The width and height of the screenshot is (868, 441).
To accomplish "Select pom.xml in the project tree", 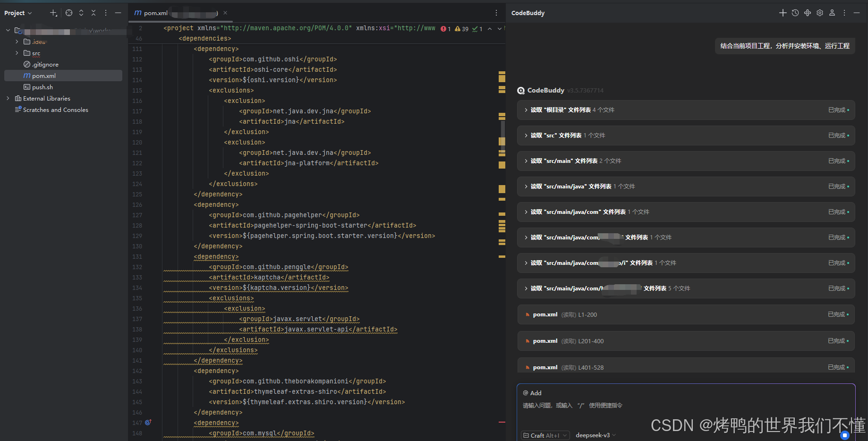I will tap(63, 76).
